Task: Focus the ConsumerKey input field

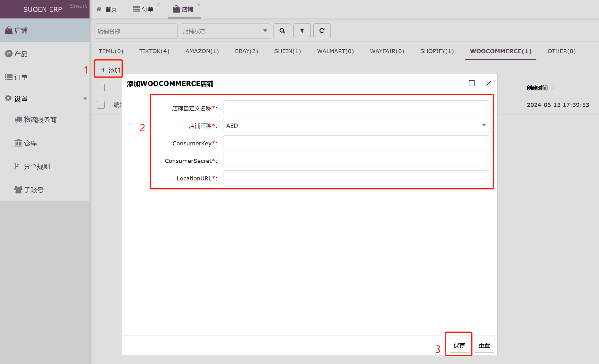Action: [356, 143]
